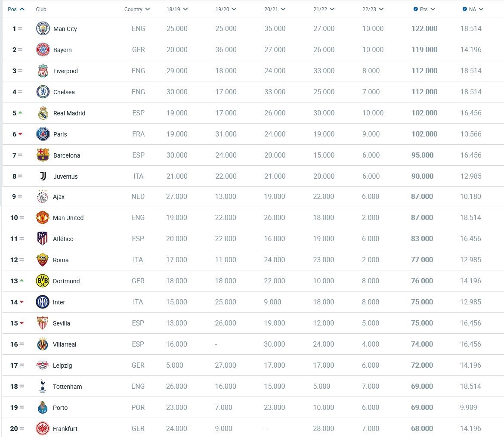The width and height of the screenshot is (504, 437).
Task: Sort by the 22/23 season column
Action: click(x=373, y=9)
